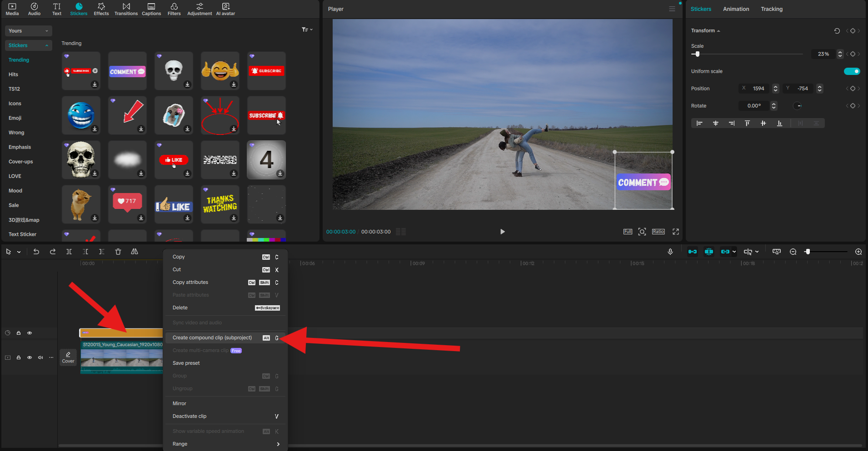Image resolution: width=868 pixels, height=451 pixels.
Task: Hide the sticker track with eye icon
Action: tap(30, 333)
